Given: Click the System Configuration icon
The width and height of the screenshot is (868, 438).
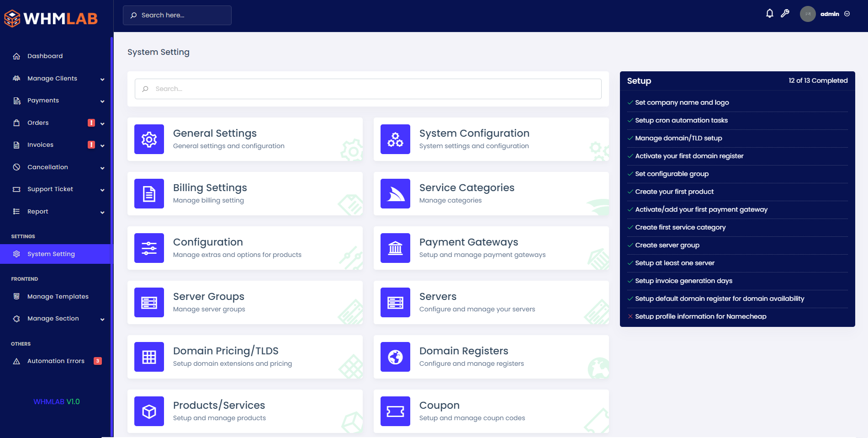Looking at the screenshot, I should pos(395,139).
